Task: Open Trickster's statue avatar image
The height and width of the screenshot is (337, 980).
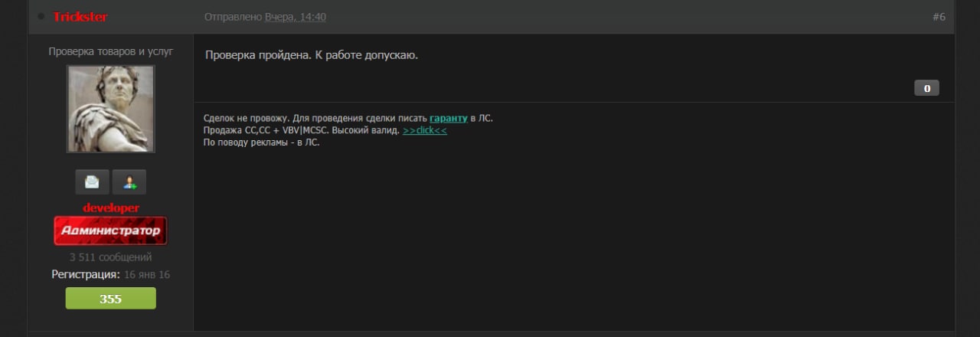Action: 110,109
